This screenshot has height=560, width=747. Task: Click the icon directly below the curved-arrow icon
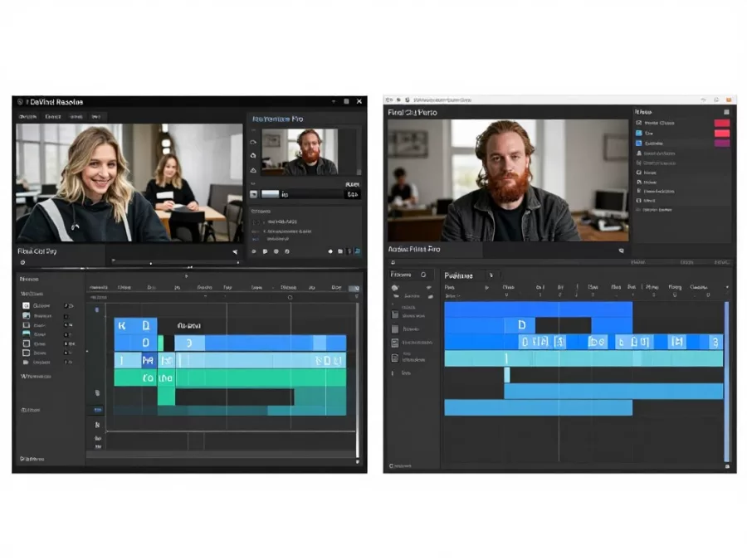click(x=253, y=156)
